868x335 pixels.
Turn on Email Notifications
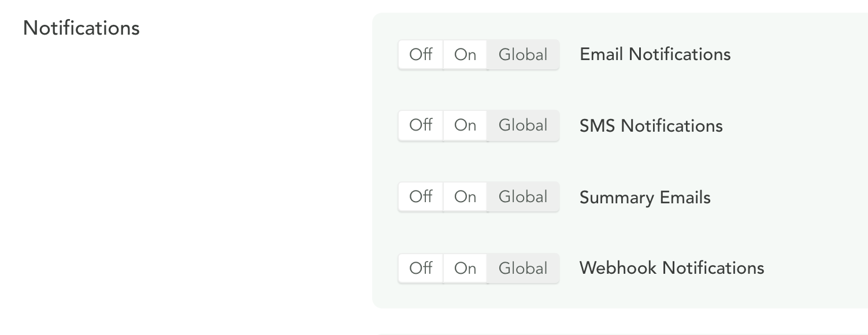(465, 55)
